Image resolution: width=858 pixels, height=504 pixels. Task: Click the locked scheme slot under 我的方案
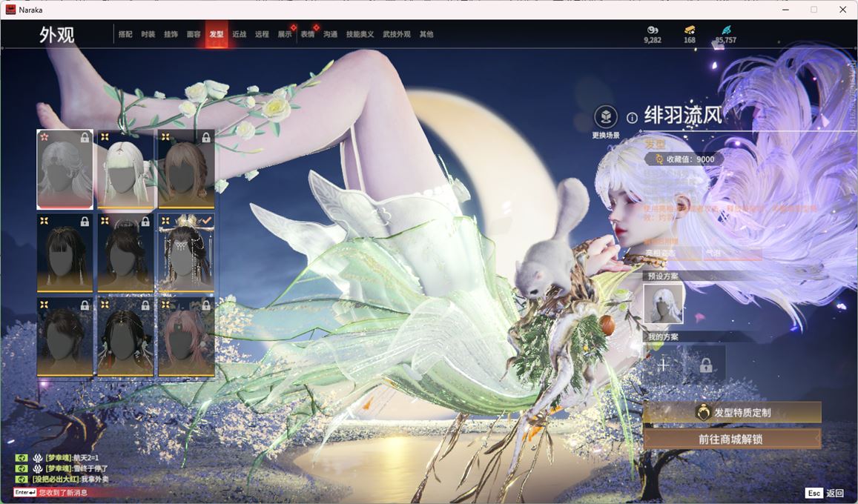[706, 365]
